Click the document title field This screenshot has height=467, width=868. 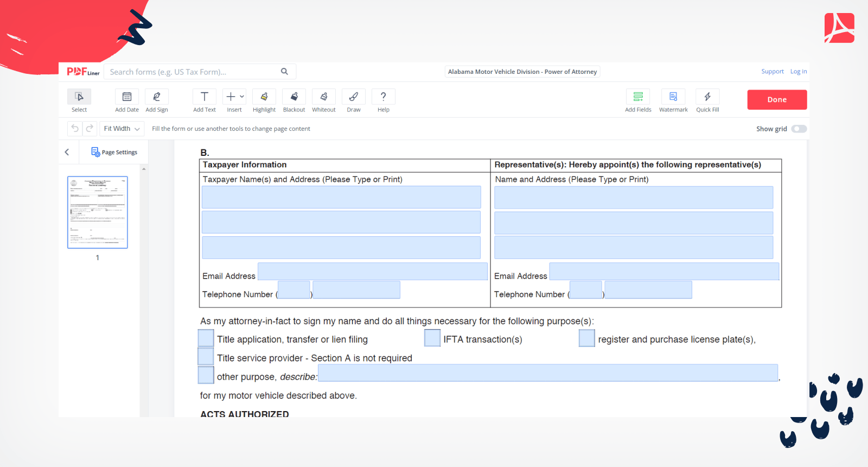[522, 72]
